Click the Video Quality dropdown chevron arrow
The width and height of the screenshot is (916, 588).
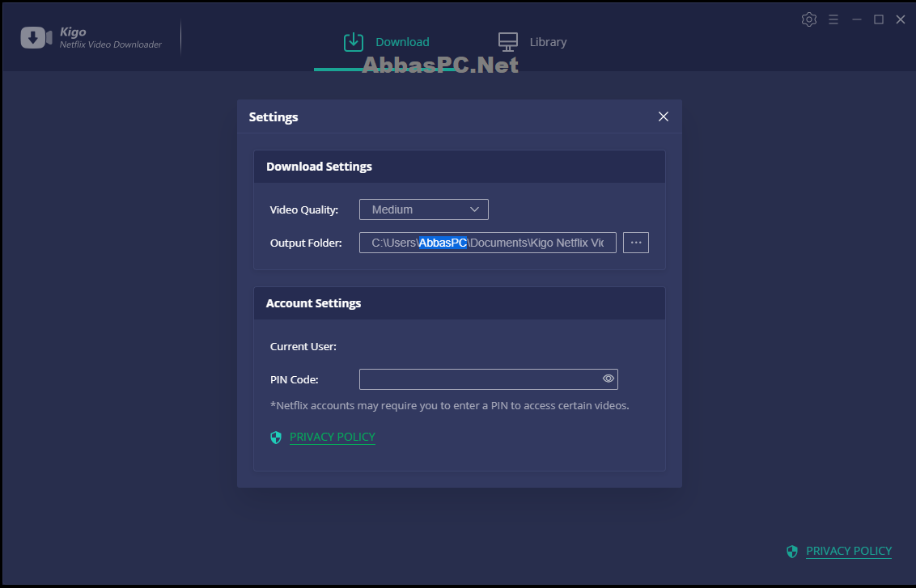pos(474,209)
